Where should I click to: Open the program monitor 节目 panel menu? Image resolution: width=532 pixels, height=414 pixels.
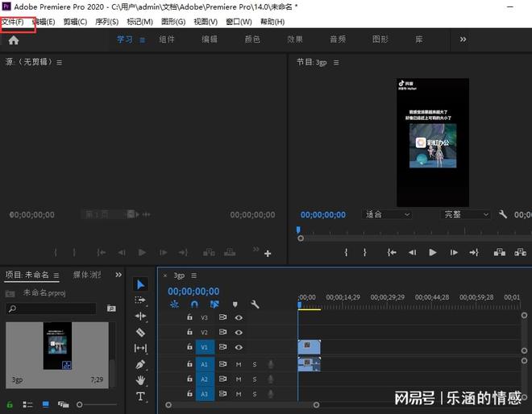336,63
